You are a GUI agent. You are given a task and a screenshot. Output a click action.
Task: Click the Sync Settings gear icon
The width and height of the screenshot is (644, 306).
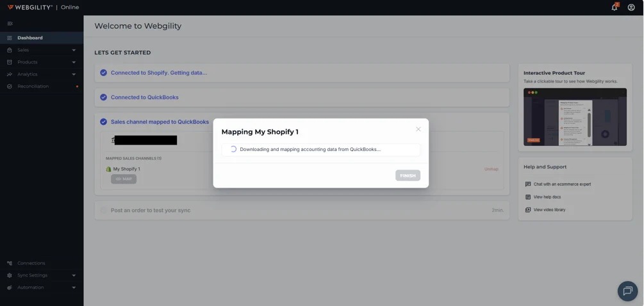10,275
